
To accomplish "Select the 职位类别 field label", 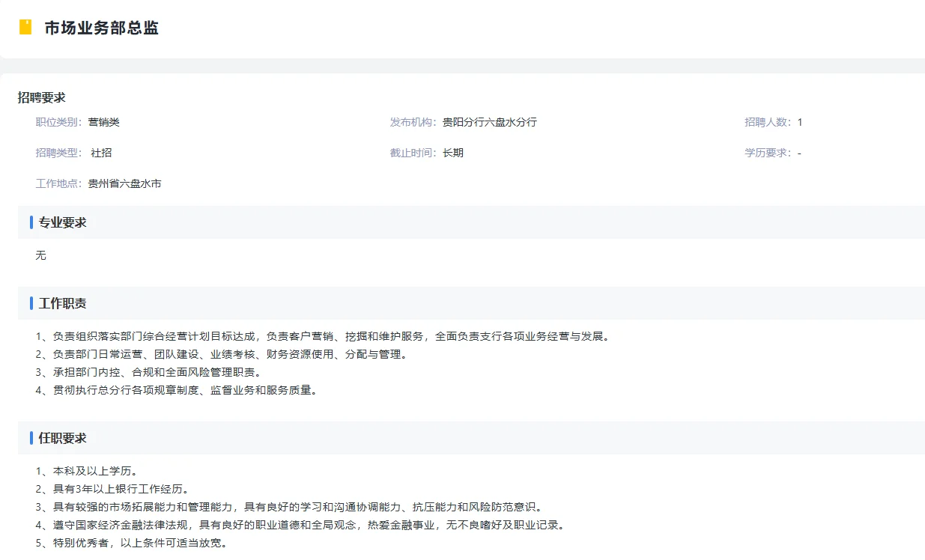I will 58,121.
